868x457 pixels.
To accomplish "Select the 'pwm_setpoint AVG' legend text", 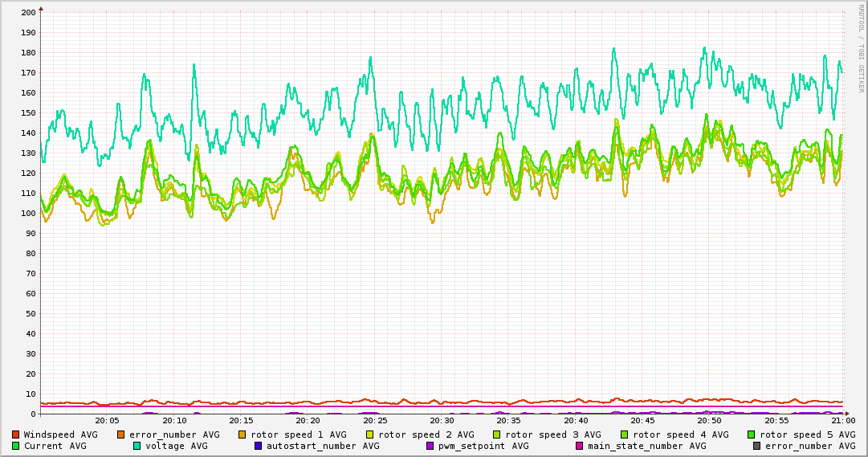I will (483, 447).
